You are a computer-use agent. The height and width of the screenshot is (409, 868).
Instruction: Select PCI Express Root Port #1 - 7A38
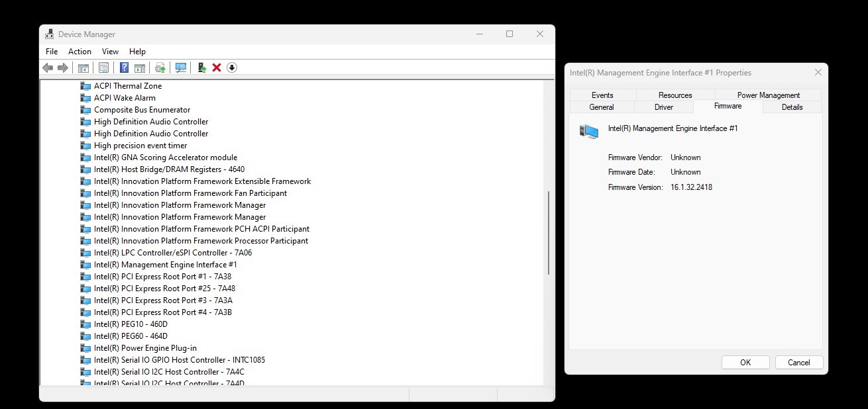pyautogui.click(x=162, y=277)
